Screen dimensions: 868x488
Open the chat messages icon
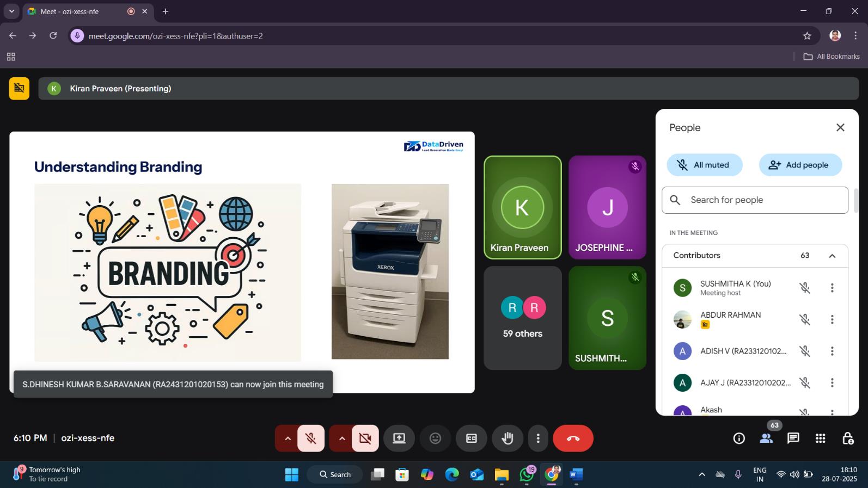(x=793, y=438)
